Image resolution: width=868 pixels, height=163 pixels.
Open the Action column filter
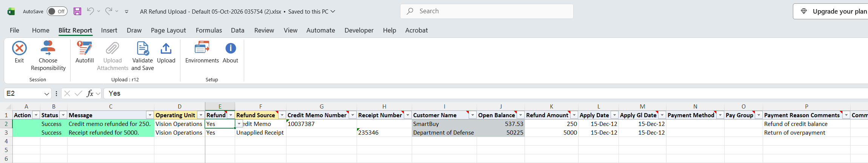pyautogui.click(x=36, y=115)
